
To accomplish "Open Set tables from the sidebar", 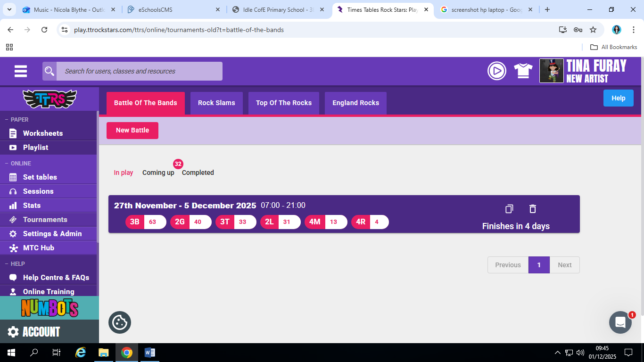I will click(x=41, y=177).
